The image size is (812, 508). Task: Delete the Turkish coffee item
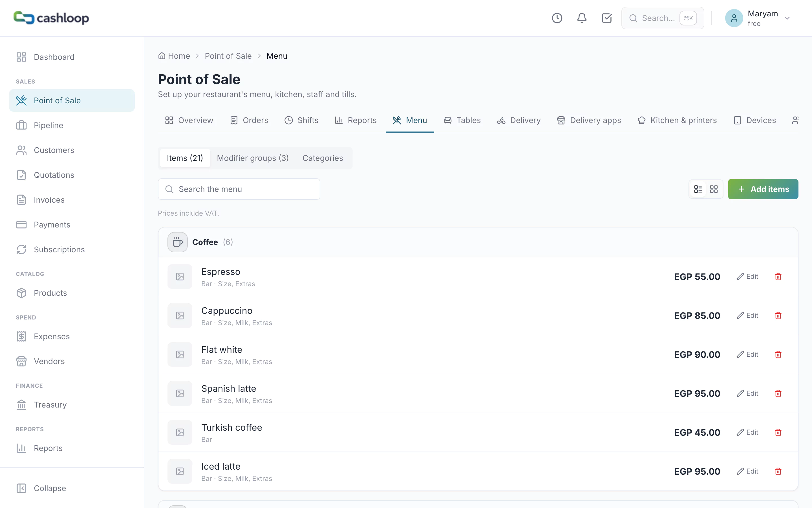click(778, 432)
